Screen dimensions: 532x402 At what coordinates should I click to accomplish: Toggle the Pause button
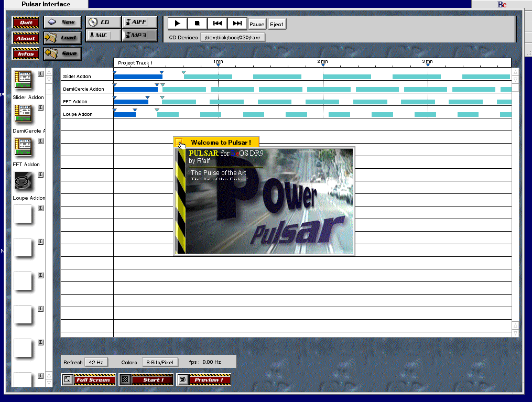(257, 24)
